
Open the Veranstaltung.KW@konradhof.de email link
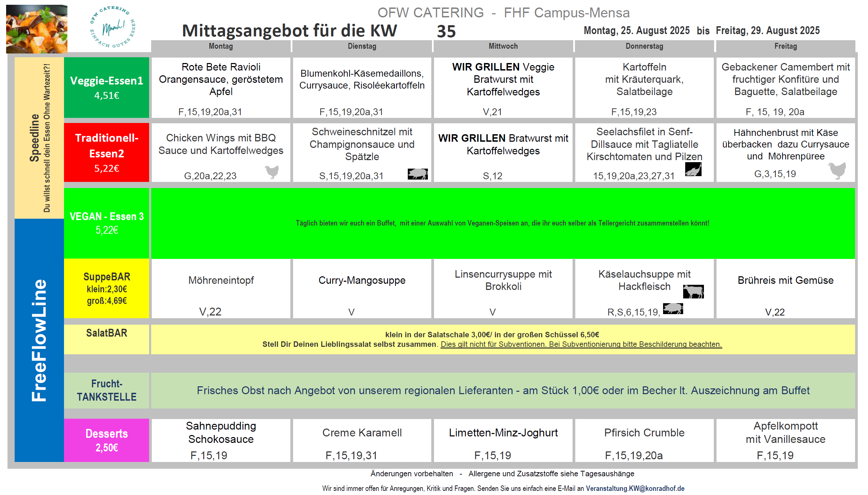point(635,488)
